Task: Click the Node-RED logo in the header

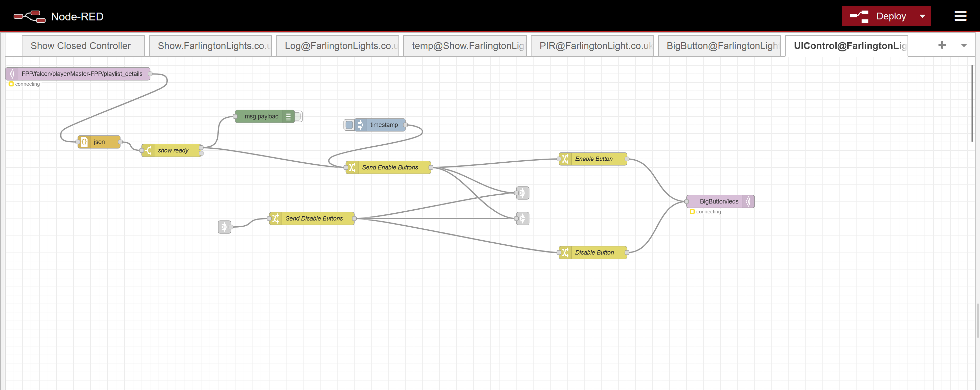Action: [29, 16]
